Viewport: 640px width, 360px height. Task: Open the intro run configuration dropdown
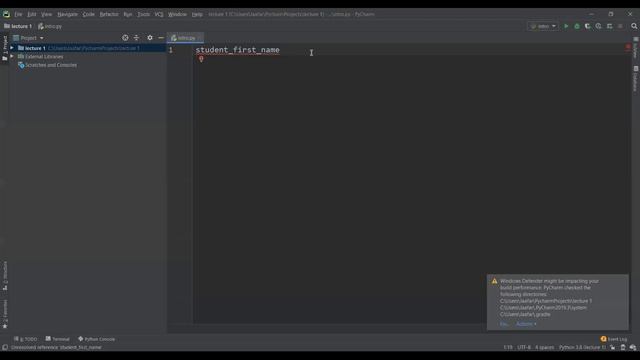click(543, 26)
